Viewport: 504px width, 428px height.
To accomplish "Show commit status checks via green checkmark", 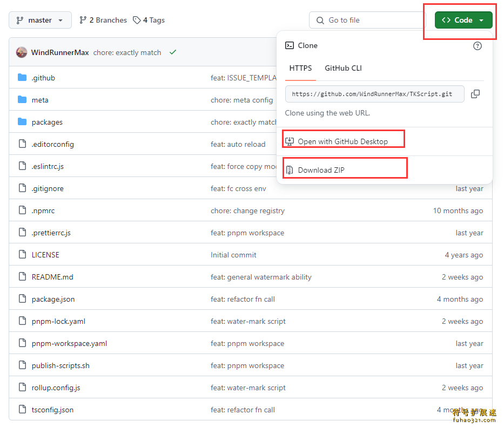I will (173, 52).
